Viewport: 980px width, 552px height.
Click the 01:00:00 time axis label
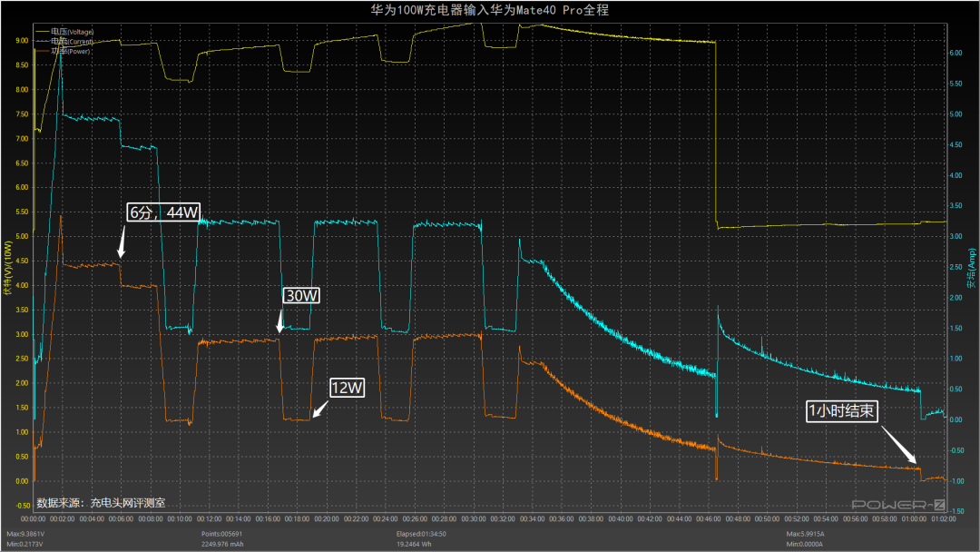(915, 519)
